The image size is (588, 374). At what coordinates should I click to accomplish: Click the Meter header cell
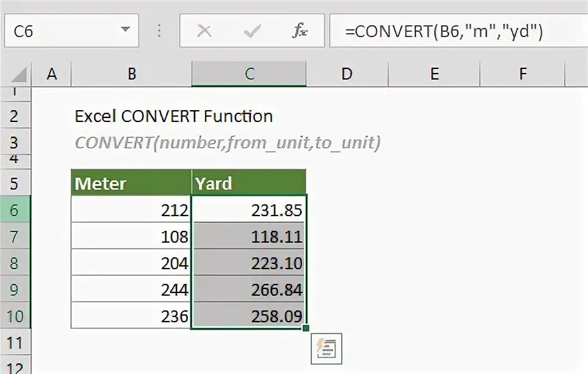click(131, 182)
